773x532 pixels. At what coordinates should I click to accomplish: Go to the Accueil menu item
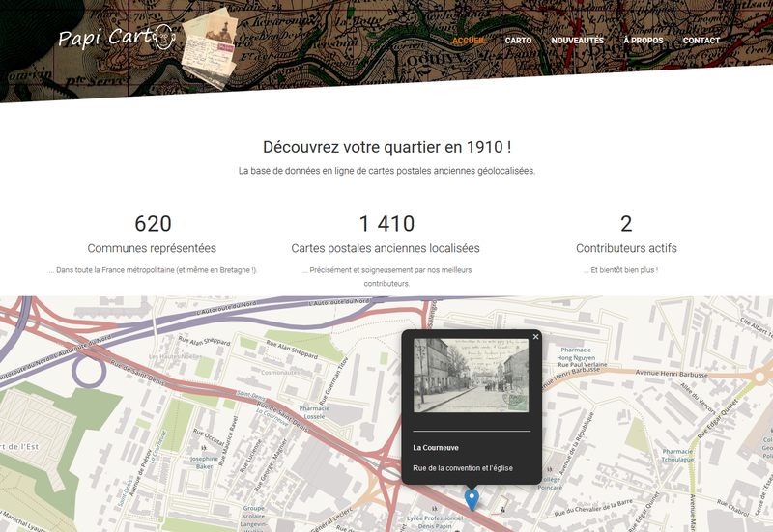[469, 41]
